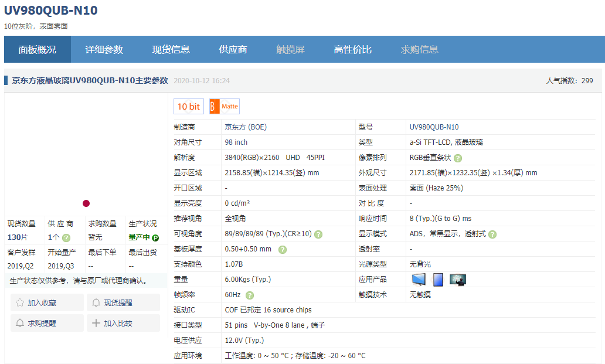This screenshot has height=364, width=605.
Task: Open the 现货信息 tab
Action: coord(171,50)
